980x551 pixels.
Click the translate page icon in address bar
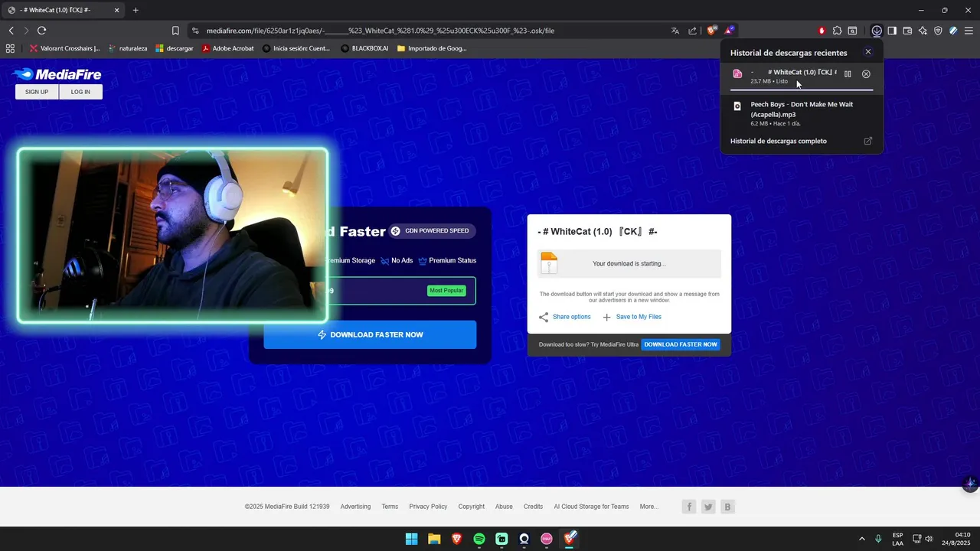tap(675, 31)
